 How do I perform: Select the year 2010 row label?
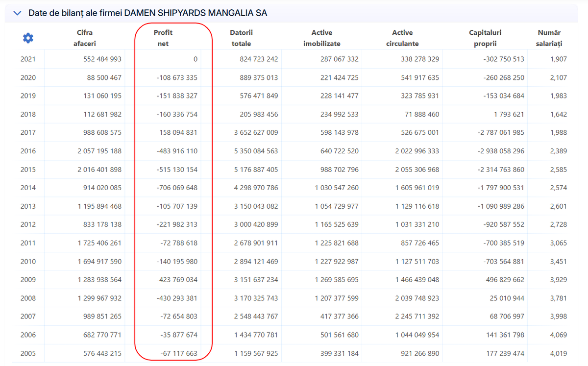[x=28, y=261]
